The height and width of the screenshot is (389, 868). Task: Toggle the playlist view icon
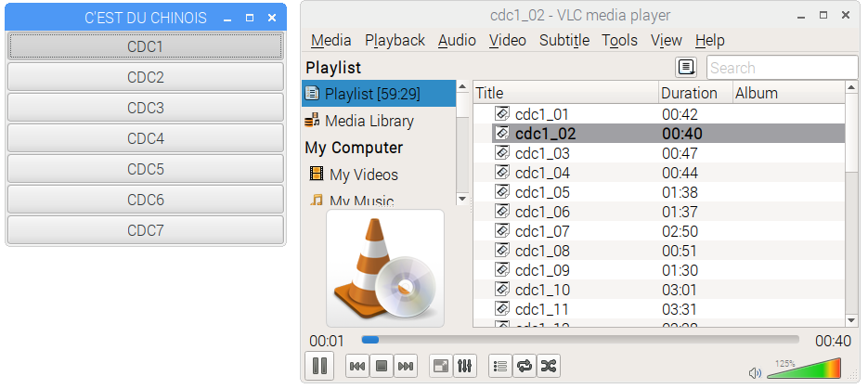(500, 366)
